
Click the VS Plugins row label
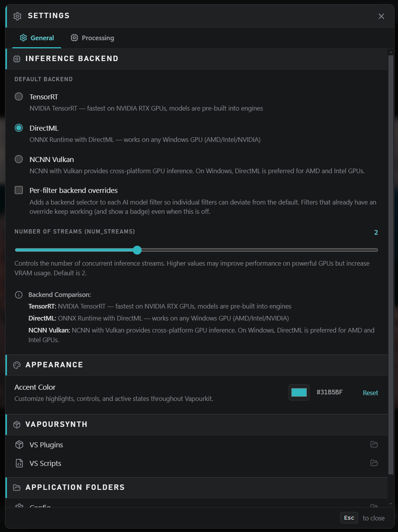pyautogui.click(x=46, y=445)
